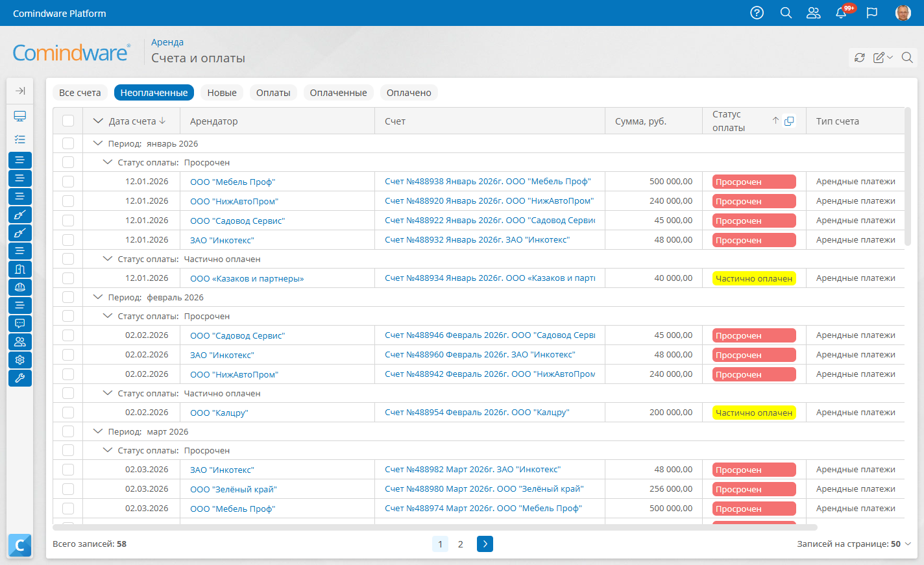Check the row for ООО "Мебель Проф" January invoice

68,182
